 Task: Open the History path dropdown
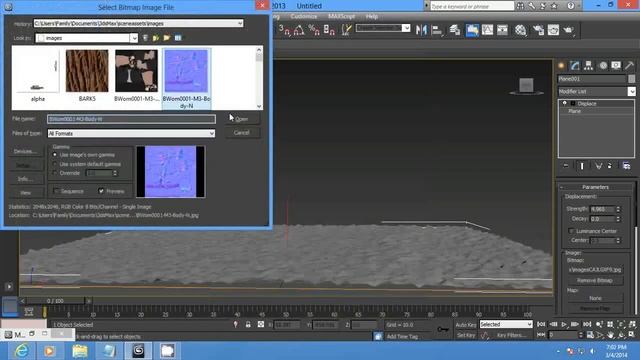[240, 24]
